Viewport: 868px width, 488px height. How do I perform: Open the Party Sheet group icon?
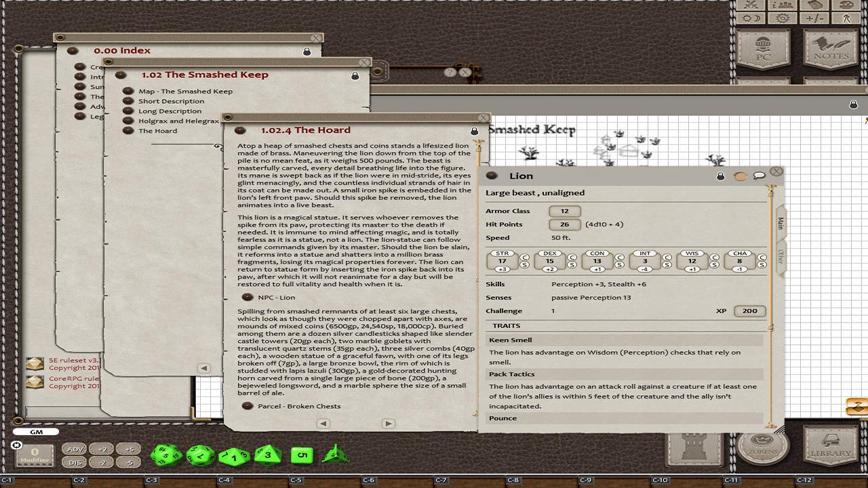point(783,6)
